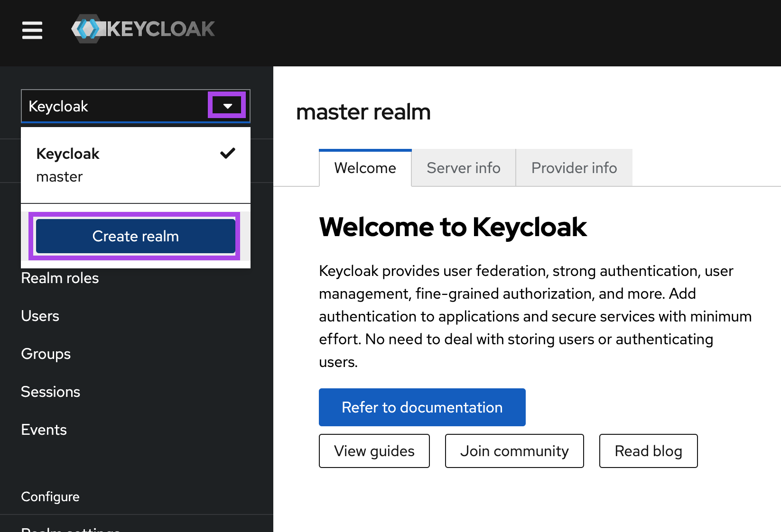Click the 'Welcome to Keycloak' heading

tap(453, 227)
